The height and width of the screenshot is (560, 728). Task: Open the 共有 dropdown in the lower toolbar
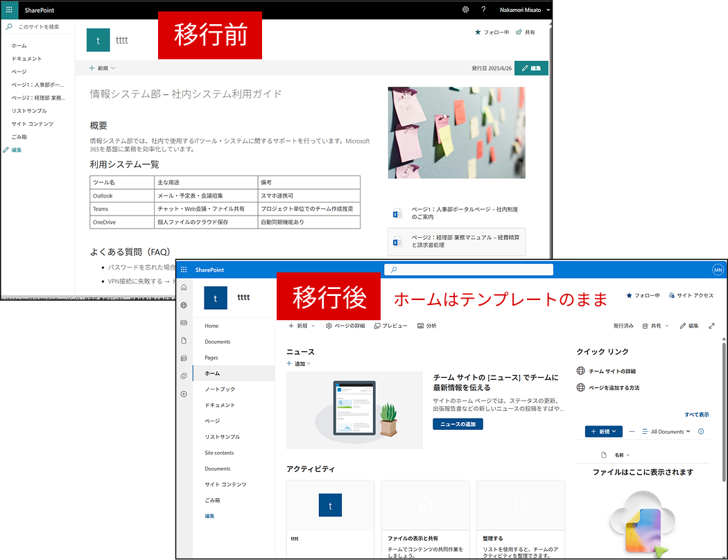(656, 326)
